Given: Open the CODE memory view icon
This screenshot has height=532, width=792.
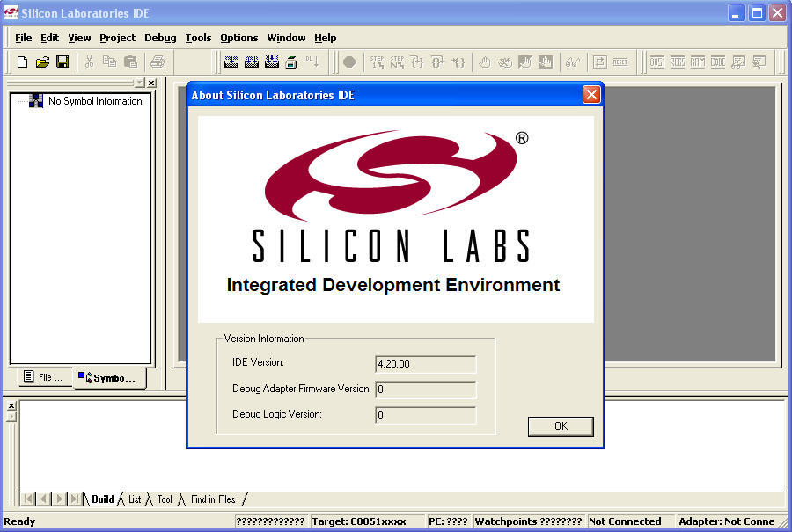Looking at the screenshot, I should pos(718,62).
